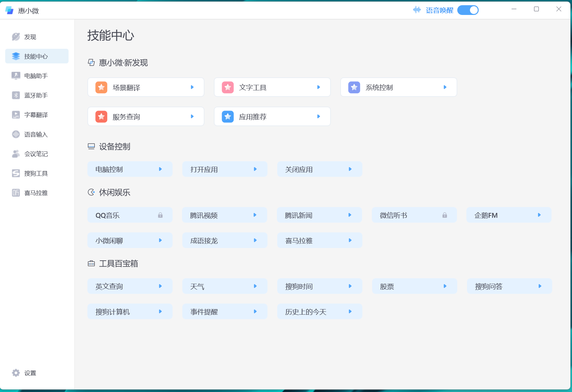Expand 场景翻译 via its arrow
The width and height of the screenshot is (572, 392).
tap(192, 87)
